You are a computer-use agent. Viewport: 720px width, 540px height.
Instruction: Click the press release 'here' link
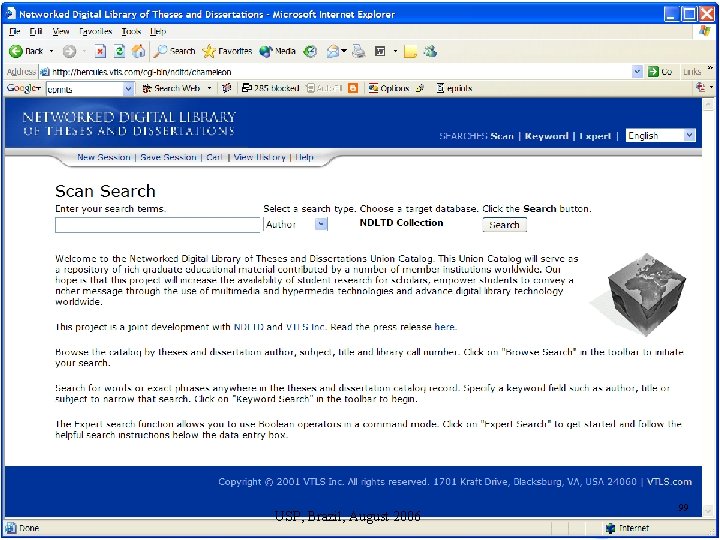tap(444, 327)
